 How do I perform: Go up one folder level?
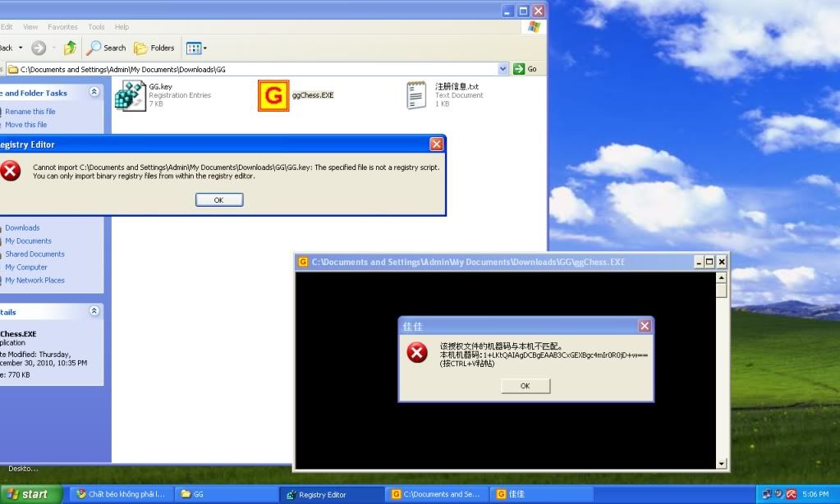[x=70, y=48]
